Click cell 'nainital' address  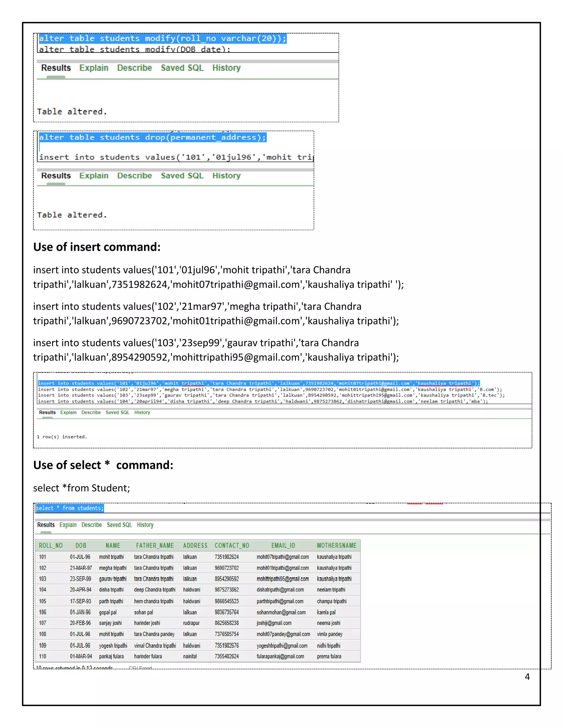click(x=190, y=656)
